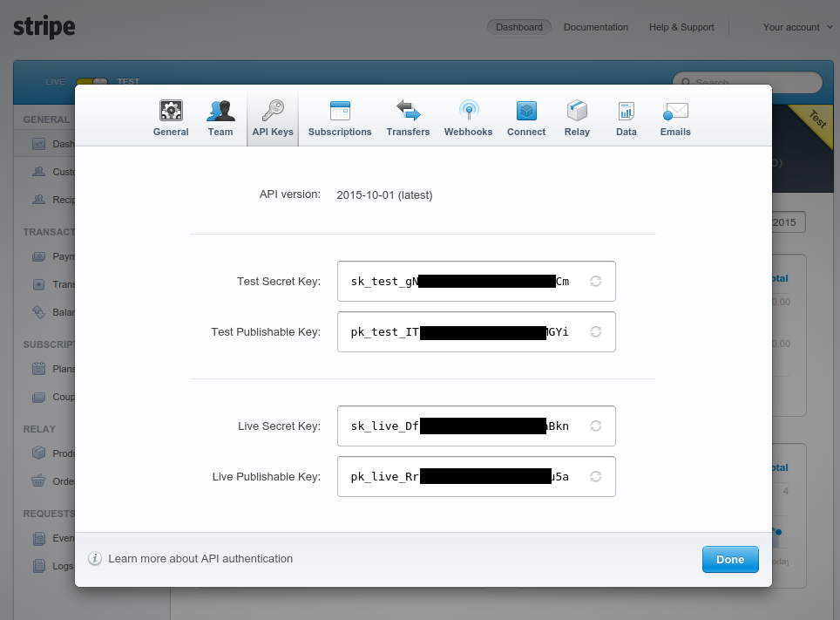This screenshot has height=620, width=840.
Task: Roll the Test Secret Key refresh icon
Action: [x=596, y=281]
